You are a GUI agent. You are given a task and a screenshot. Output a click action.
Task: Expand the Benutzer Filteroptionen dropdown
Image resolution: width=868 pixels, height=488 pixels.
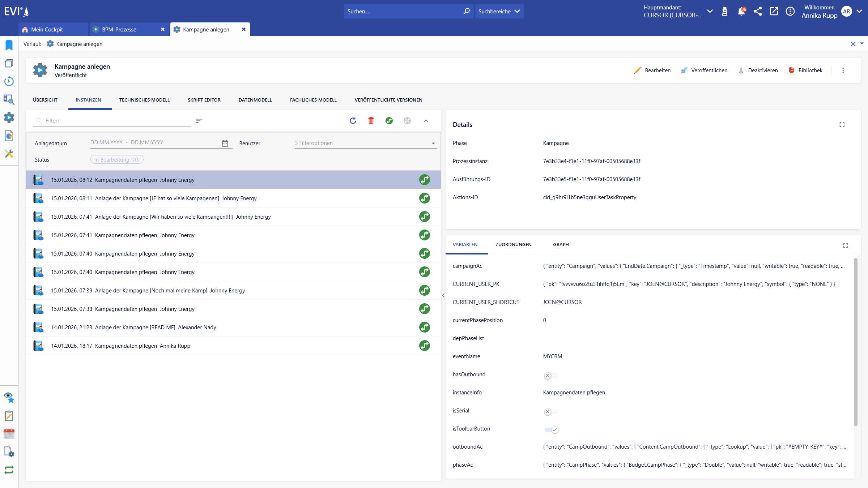pos(433,143)
